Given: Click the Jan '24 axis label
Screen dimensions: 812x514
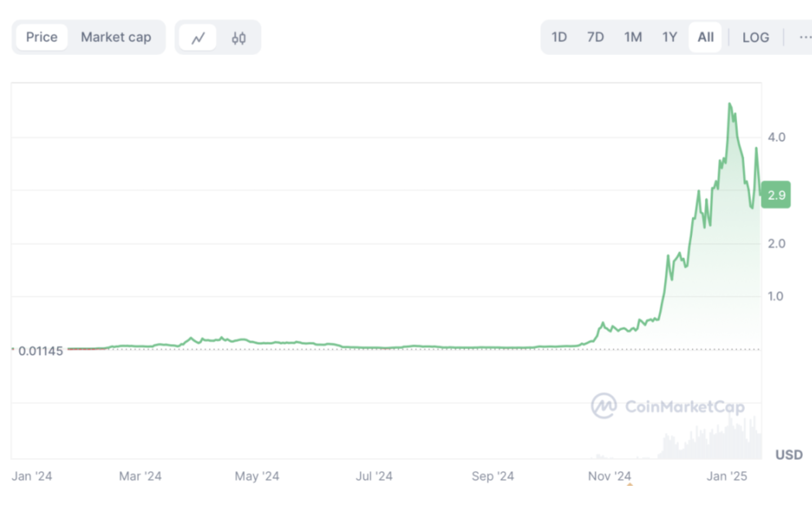Looking at the screenshot, I should [x=32, y=476].
